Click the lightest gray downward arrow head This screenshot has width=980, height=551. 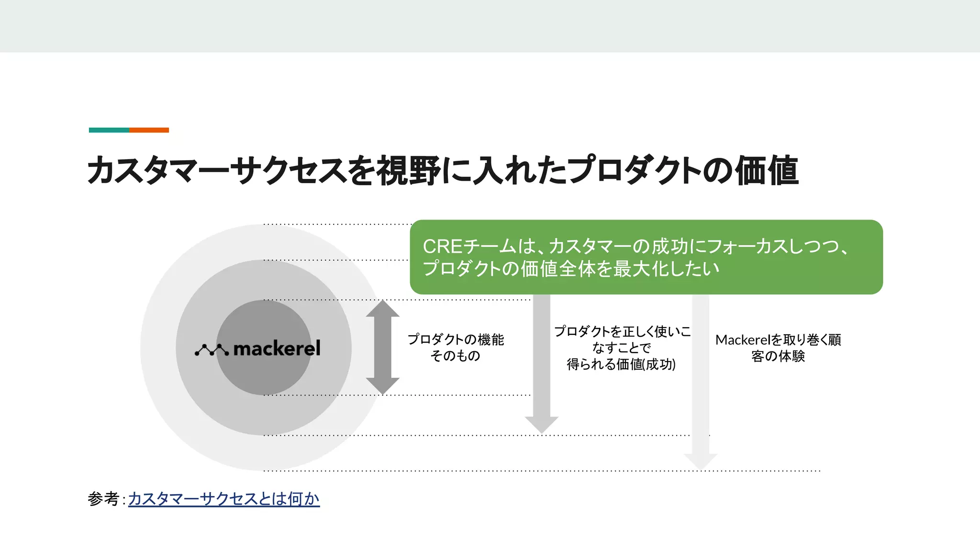point(700,460)
